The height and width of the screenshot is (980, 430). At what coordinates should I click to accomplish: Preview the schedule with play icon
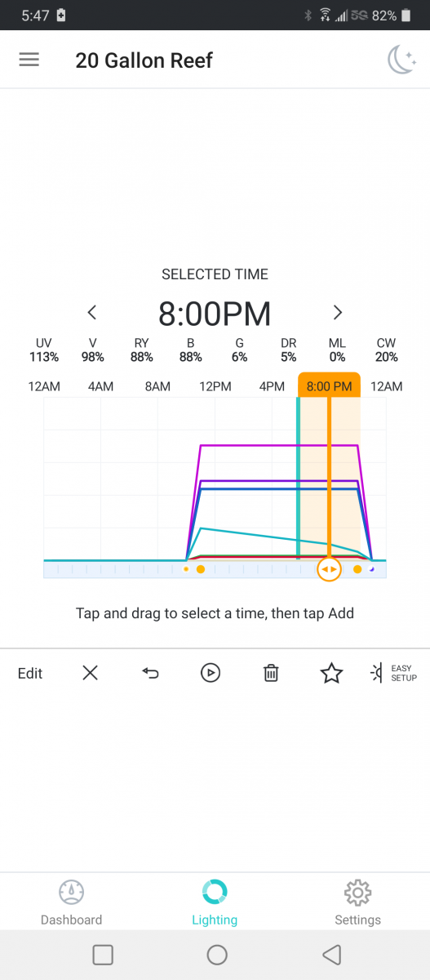(x=211, y=673)
